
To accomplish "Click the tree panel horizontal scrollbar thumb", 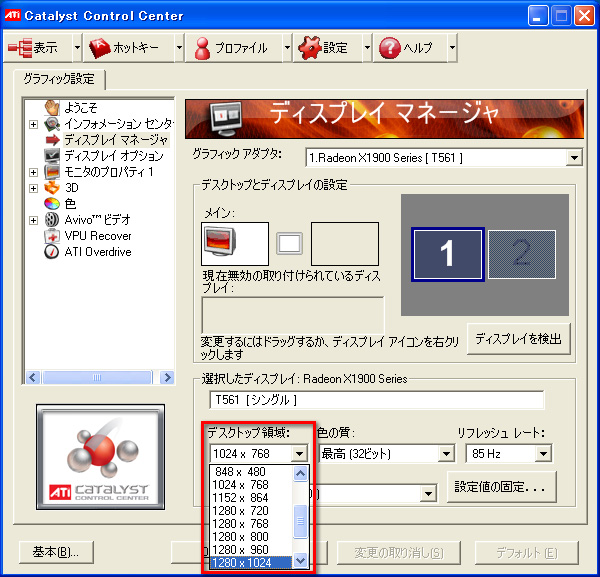I will pos(97,378).
